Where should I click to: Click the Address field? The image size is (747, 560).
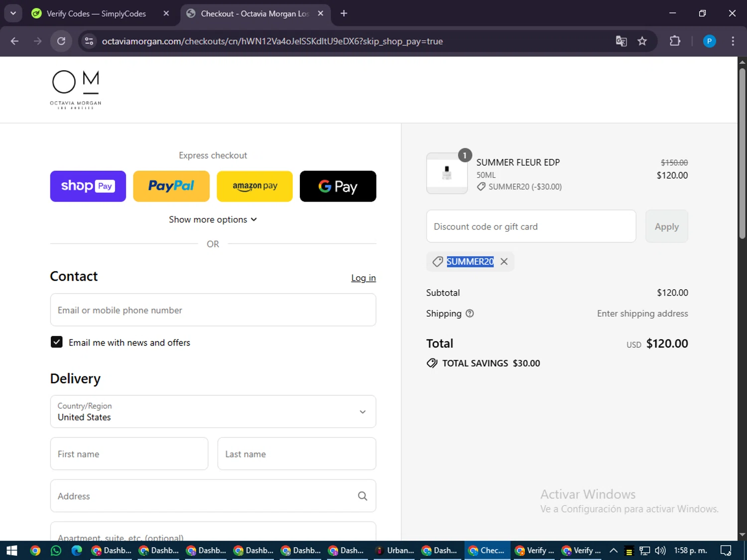coord(213,496)
